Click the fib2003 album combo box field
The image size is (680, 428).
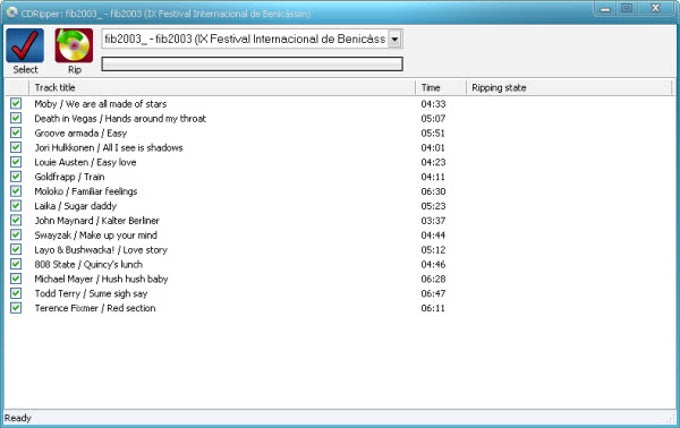click(x=252, y=39)
